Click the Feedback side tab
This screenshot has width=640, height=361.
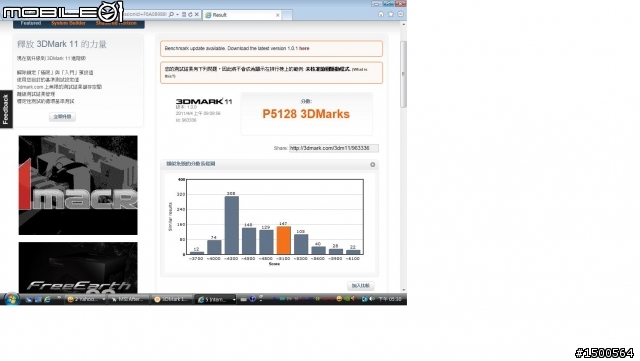pos(6,109)
